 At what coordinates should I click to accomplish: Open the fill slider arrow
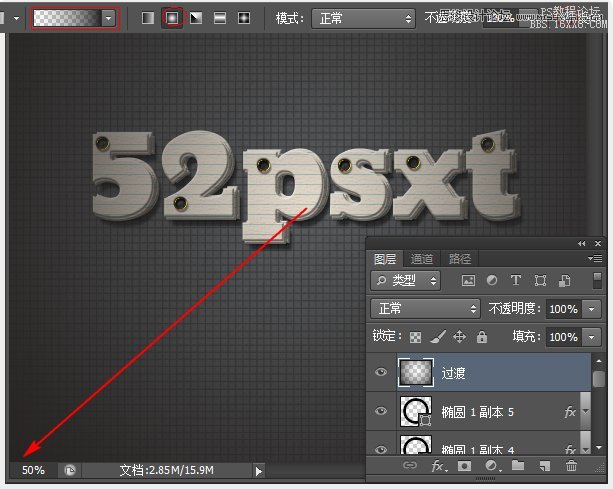(x=591, y=337)
